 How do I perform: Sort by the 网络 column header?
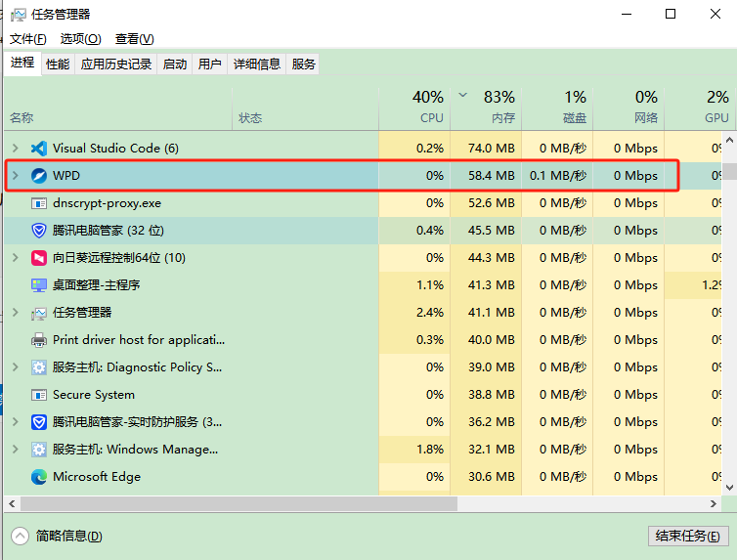point(629,108)
